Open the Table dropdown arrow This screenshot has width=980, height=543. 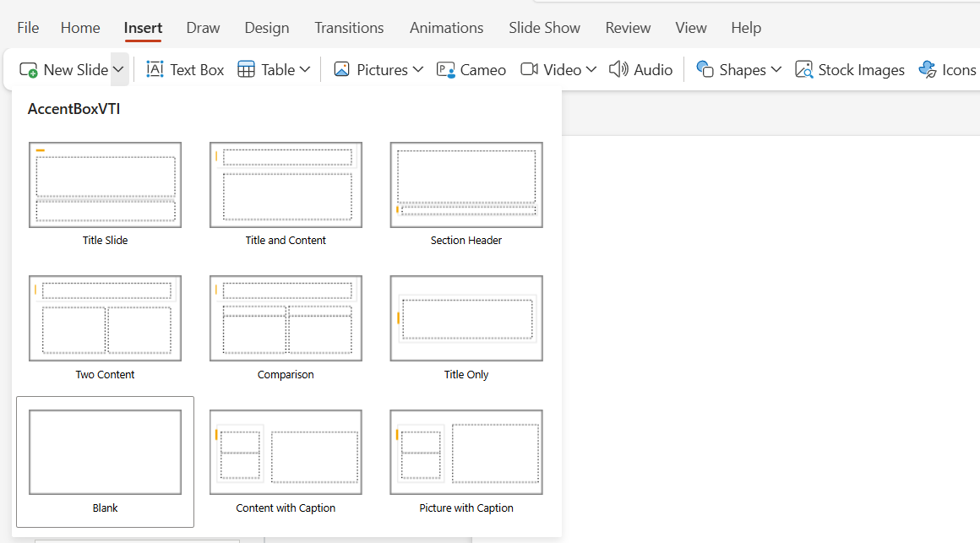(304, 69)
